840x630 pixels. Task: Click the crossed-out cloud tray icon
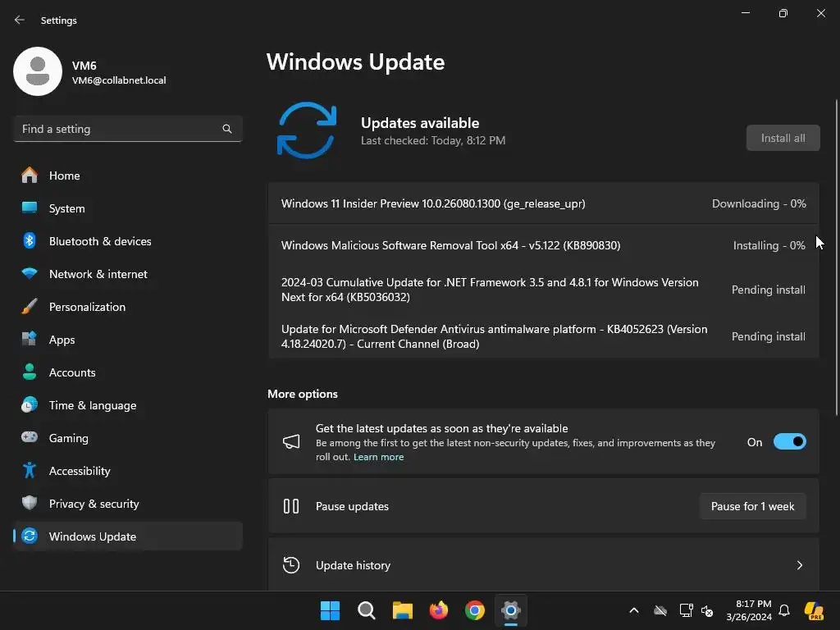coord(660,610)
